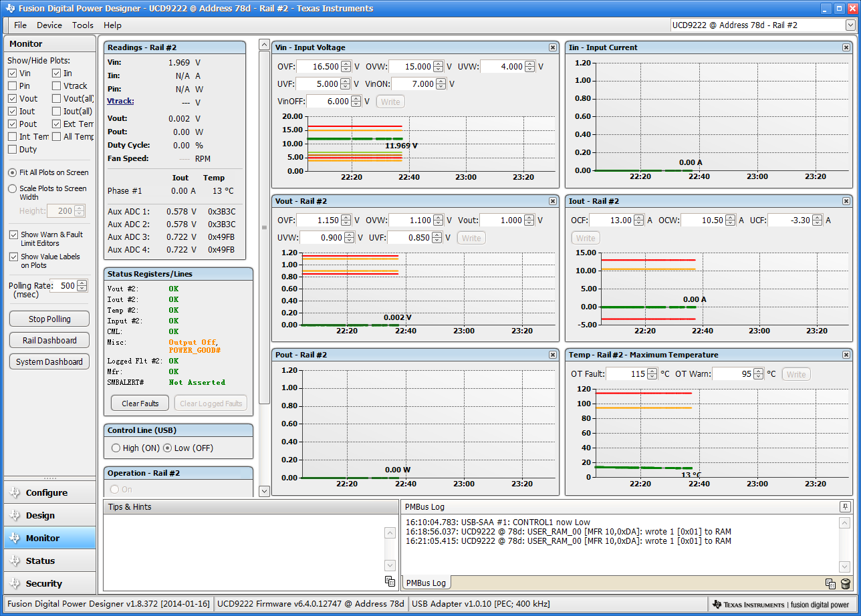
Task: Close the Pout - Rail #2 plot panel
Action: 553,355
